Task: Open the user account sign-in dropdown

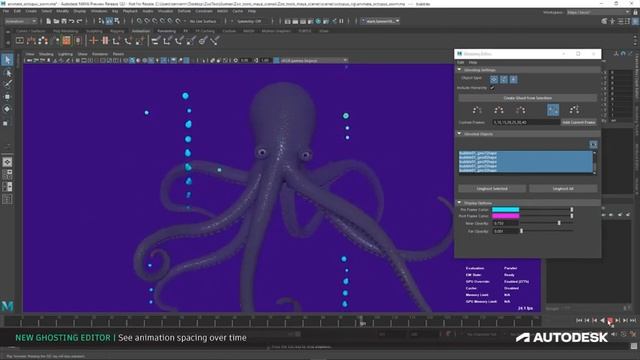Action: (380, 21)
